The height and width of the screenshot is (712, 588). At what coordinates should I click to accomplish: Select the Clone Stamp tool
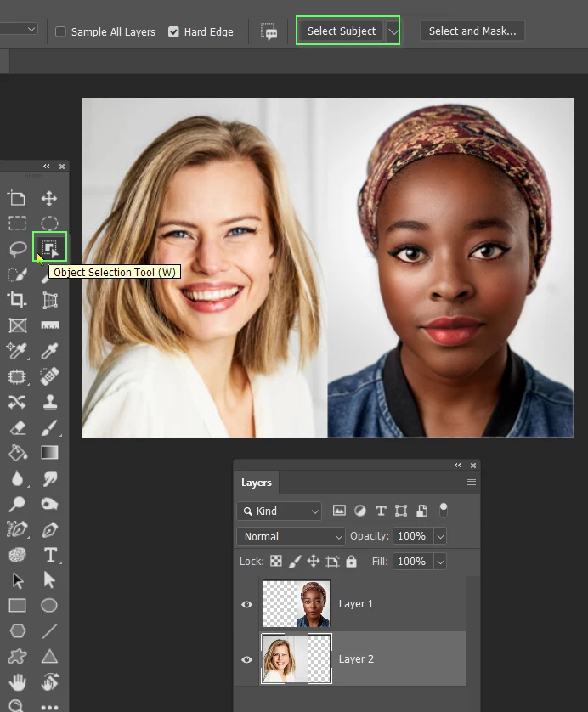coord(49,402)
